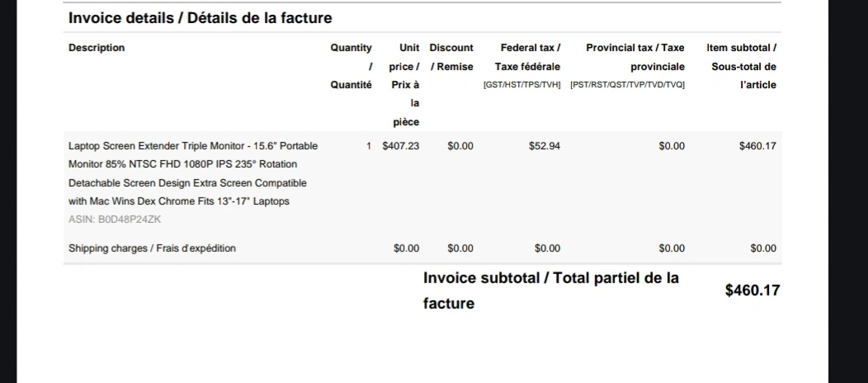Click the Shipping charges / Frais d'expédition label
Viewport: 868px width, 383px height.
pos(152,248)
